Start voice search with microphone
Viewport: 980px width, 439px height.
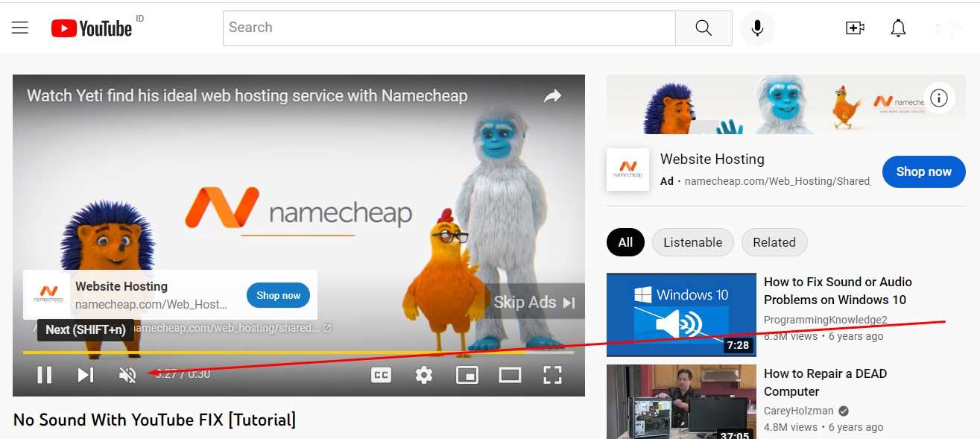(757, 28)
